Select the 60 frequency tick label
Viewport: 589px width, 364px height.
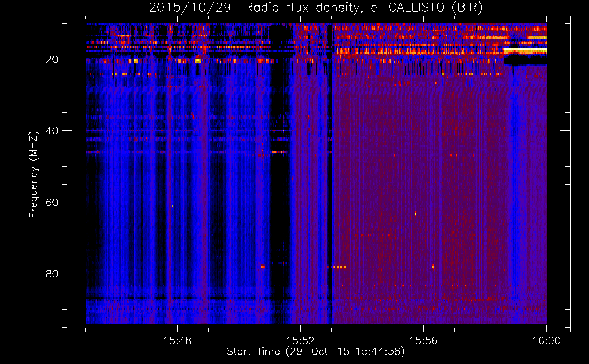coord(52,202)
